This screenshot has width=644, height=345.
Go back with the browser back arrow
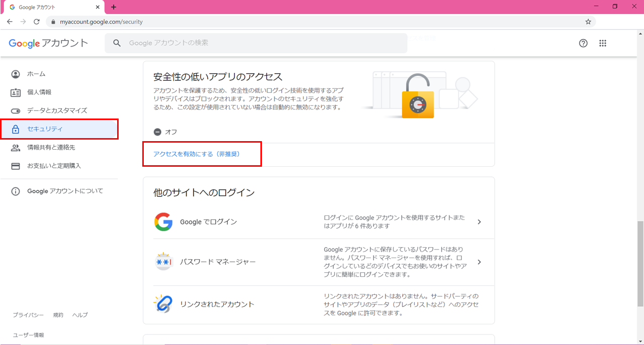point(10,22)
